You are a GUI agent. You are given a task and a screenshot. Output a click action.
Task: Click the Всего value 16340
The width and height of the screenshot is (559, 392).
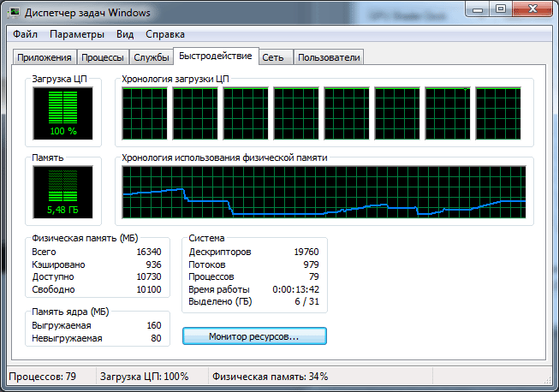149,252
